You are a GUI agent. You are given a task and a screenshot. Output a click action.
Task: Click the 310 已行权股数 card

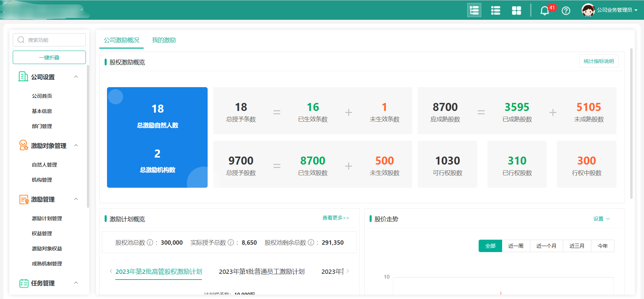tap(517, 164)
